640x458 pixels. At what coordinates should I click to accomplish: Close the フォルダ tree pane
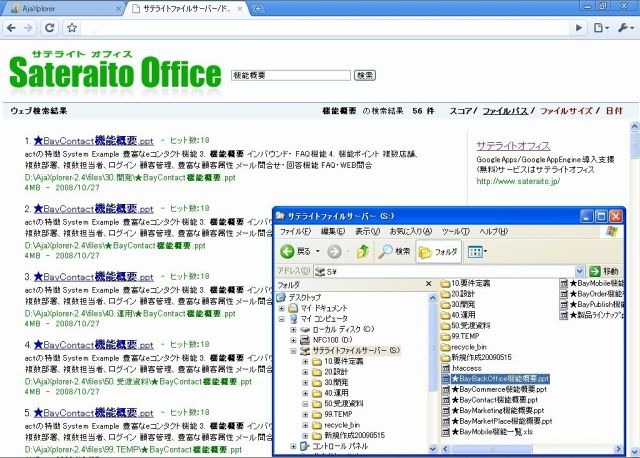tap(429, 284)
